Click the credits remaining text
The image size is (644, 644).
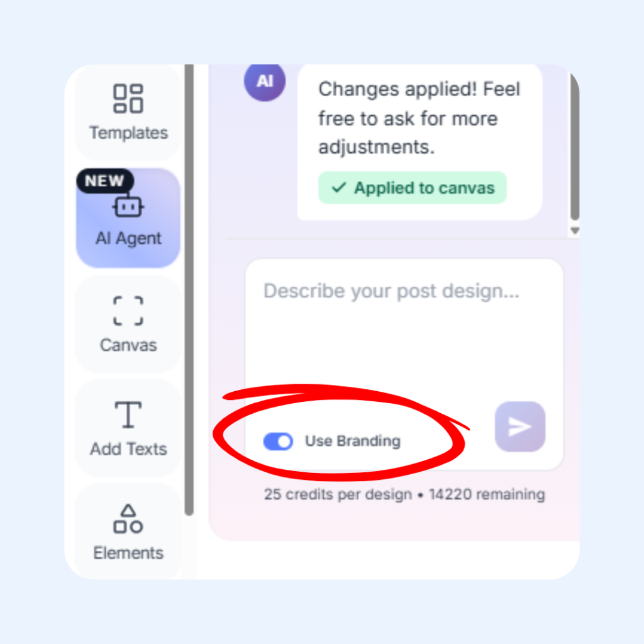404,494
